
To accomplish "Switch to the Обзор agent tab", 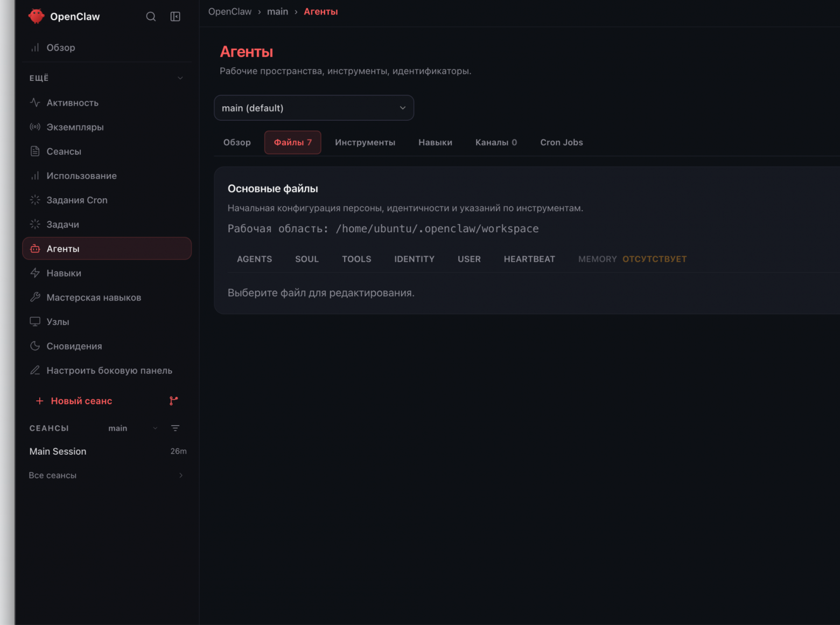I will (x=237, y=142).
